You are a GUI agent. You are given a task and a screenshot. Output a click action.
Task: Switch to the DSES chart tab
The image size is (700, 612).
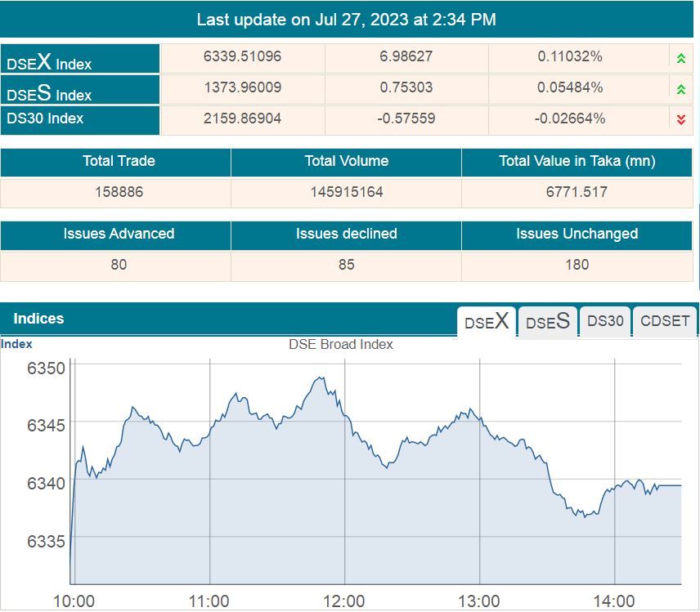click(547, 321)
